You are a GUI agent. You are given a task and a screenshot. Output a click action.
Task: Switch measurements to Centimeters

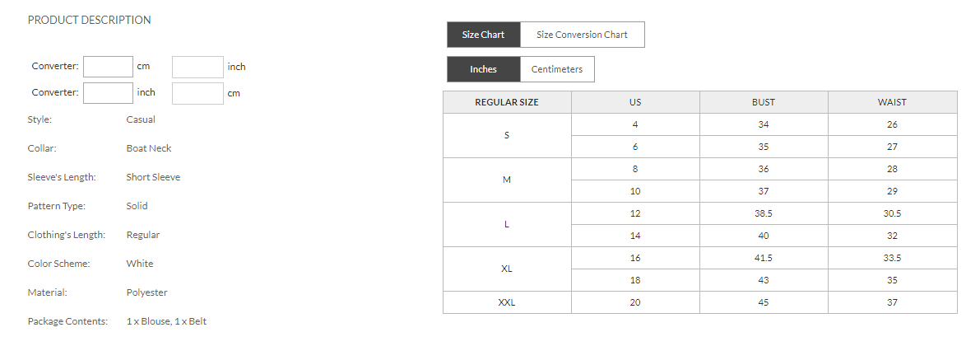click(x=557, y=69)
